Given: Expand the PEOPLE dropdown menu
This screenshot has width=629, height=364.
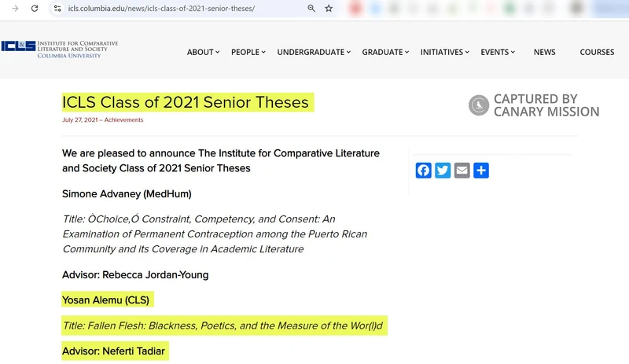Looking at the screenshot, I should 248,52.
